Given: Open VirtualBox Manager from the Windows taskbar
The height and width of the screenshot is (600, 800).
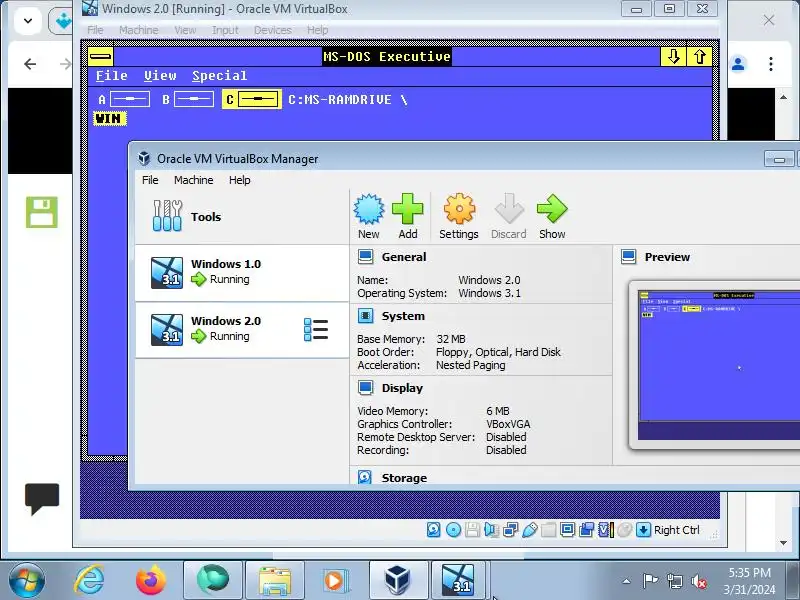Looking at the screenshot, I should (397, 581).
